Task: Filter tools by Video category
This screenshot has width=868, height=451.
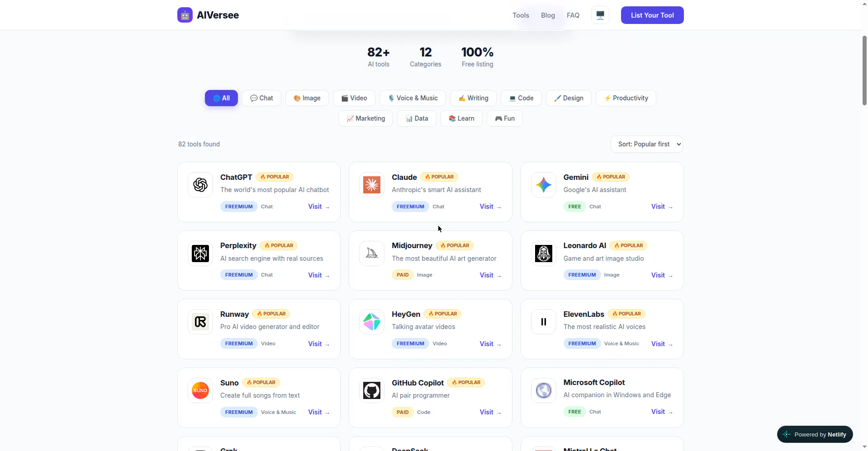Action: point(354,98)
